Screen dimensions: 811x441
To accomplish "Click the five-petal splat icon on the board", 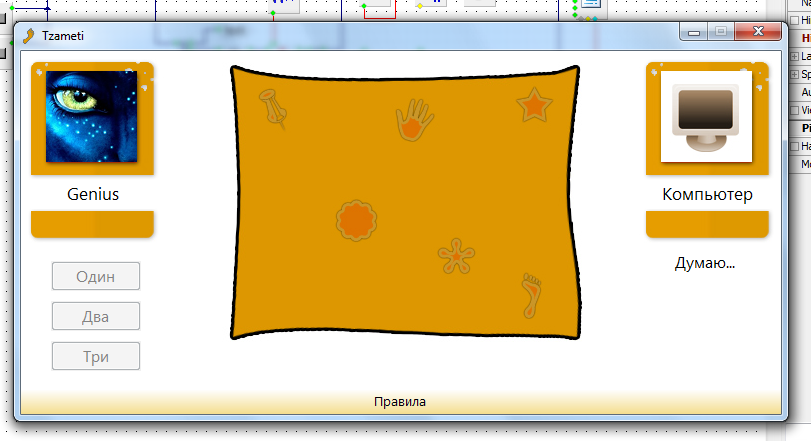I will coord(456,256).
